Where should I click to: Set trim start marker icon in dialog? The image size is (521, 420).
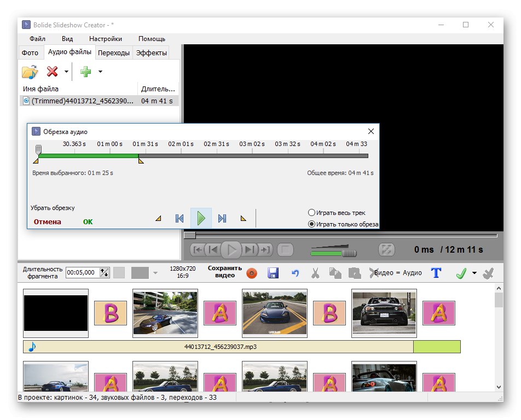tap(159, 218)
